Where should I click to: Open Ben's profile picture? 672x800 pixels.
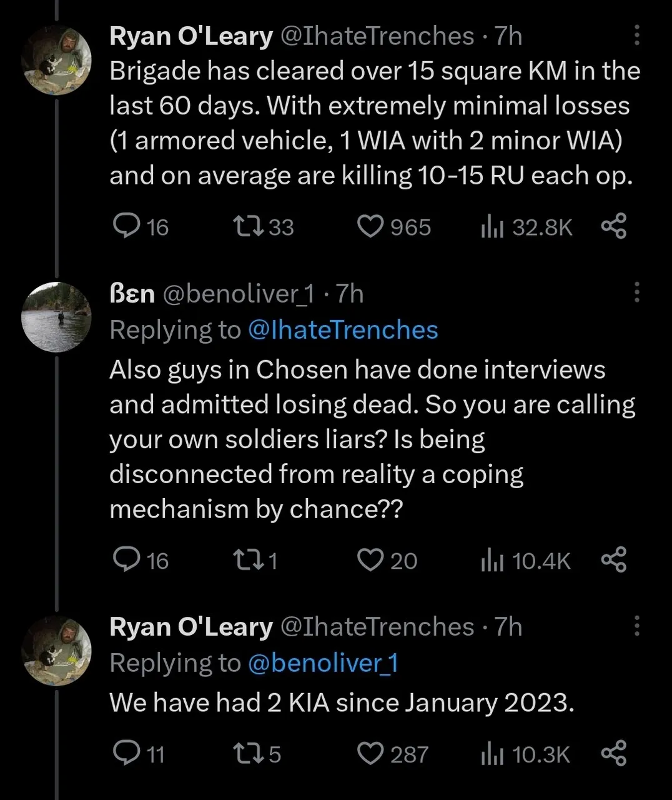57,317
